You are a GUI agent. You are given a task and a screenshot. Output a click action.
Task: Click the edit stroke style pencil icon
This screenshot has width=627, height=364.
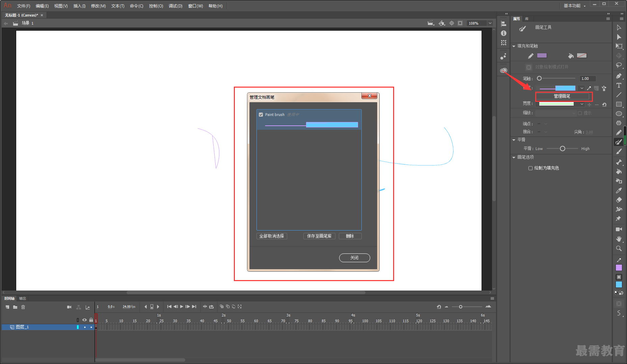[x=589, y=88]
